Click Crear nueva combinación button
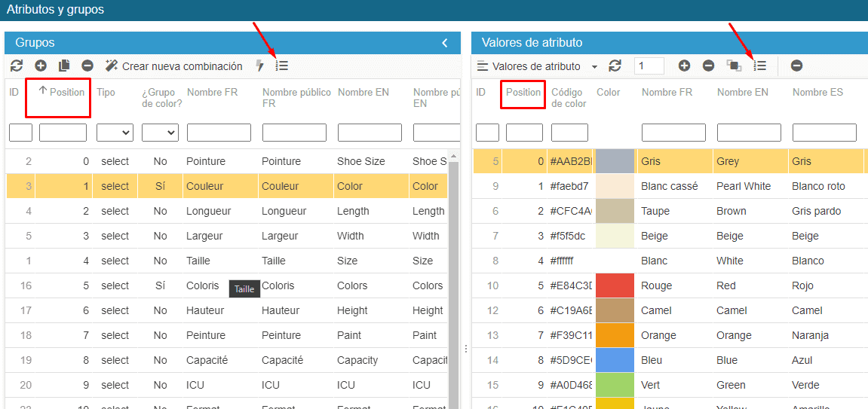 (174, 66)
